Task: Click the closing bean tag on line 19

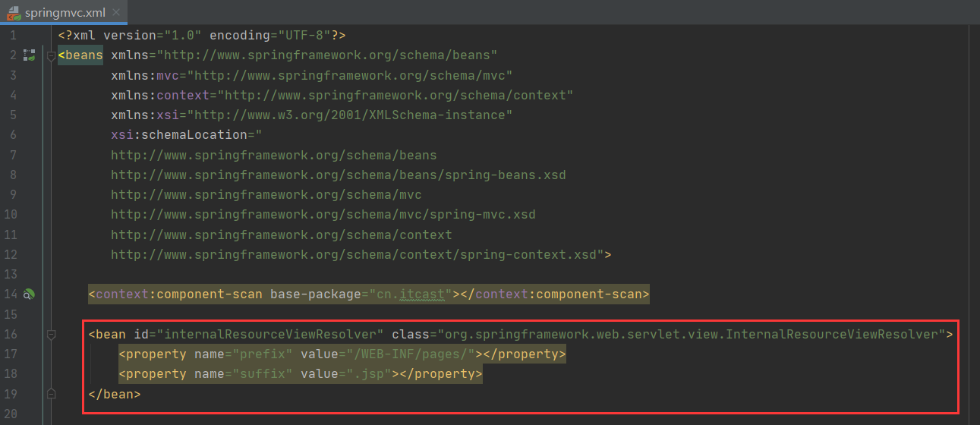Action: [x=115, y=393]
